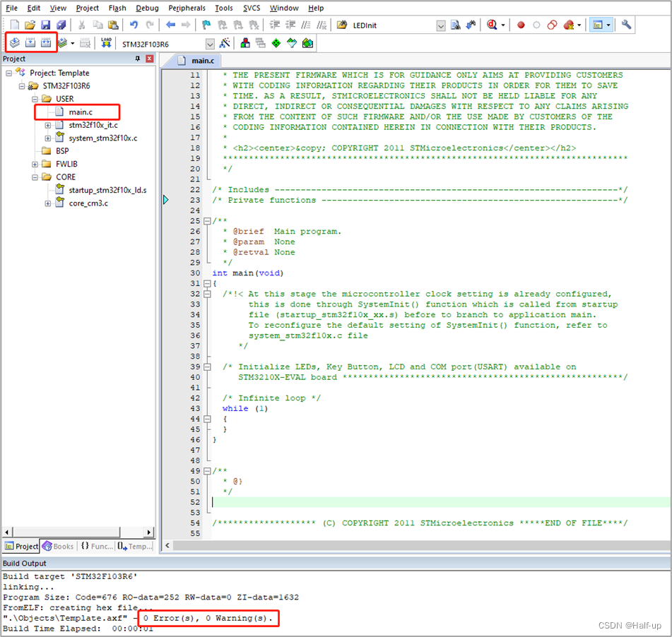The image size is (672, 637).
Task: Expand the core_cm3.c node
Action: tap(47, 203)
